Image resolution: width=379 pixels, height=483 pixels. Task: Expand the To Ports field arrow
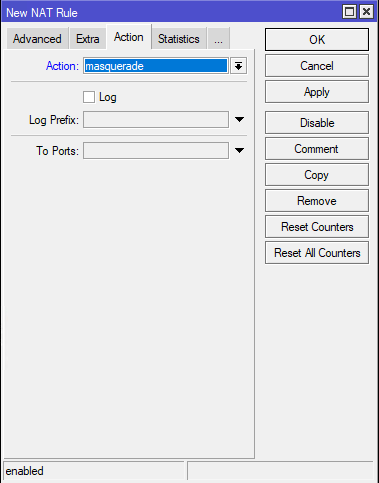[239, 150]
